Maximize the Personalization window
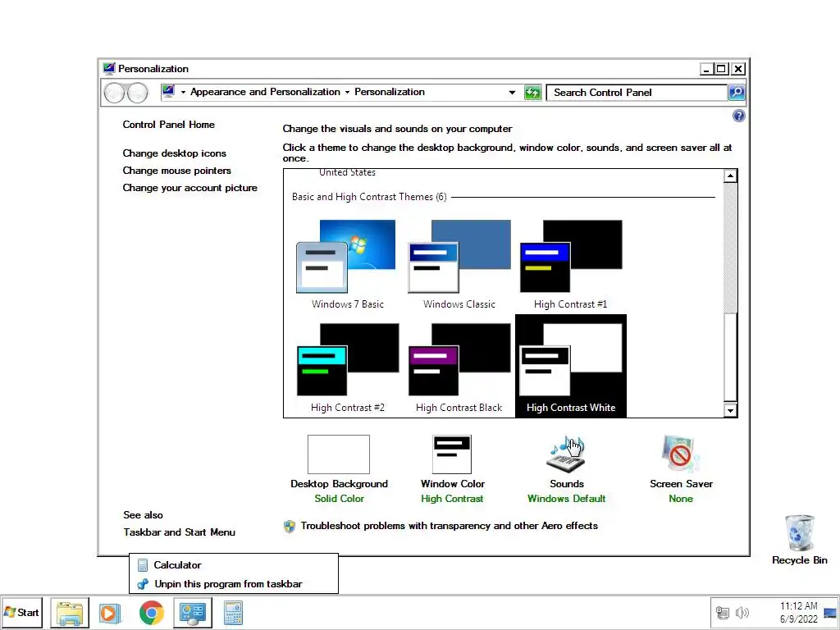This screenshot has width=840, height=630. pyautogui.click(x=722, y=69)
